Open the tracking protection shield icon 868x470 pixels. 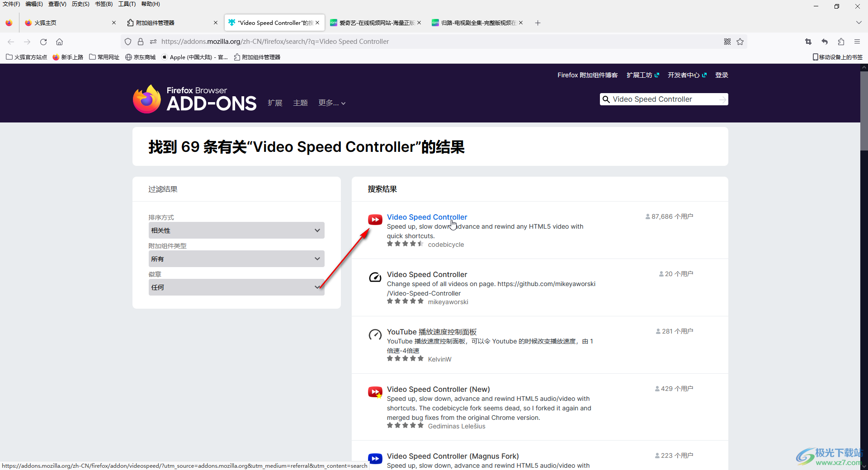pyautogui.click(x=128, y=42)
